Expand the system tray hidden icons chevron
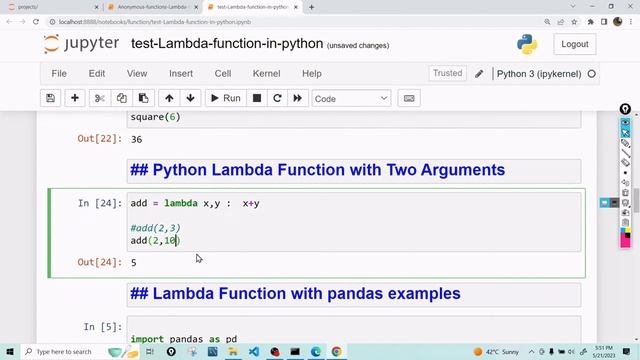The width and height of the screenshot is (640, 360). pos(531,351)
